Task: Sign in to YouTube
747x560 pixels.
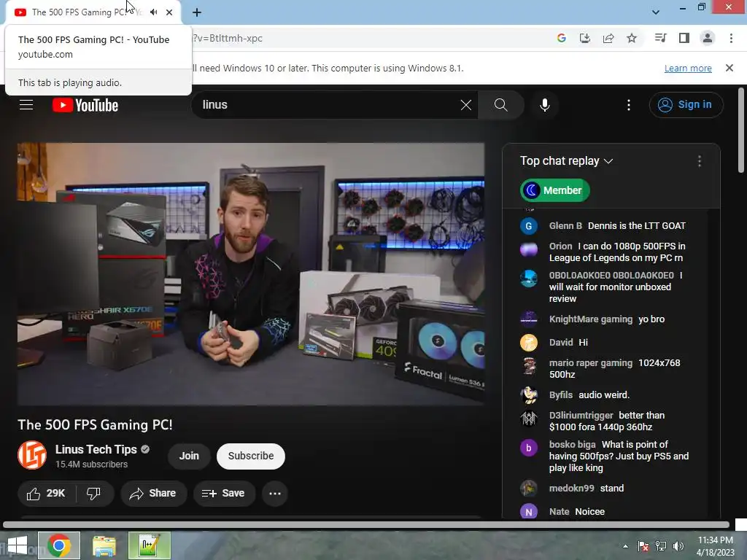Action: pos(686,105)
